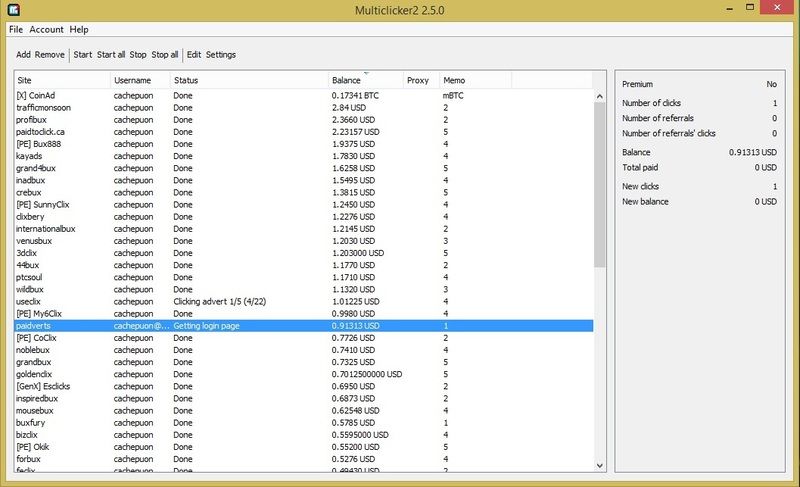The image size is (800, 487).
Task: Select the forbux row
Action: pos(304,459)
